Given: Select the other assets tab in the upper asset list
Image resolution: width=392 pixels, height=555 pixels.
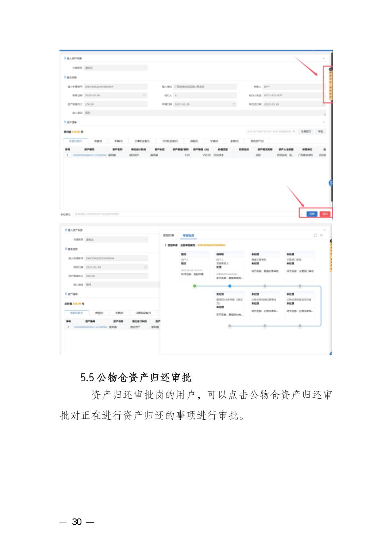Looking at the screenshot, I should (x=259, y=141).
